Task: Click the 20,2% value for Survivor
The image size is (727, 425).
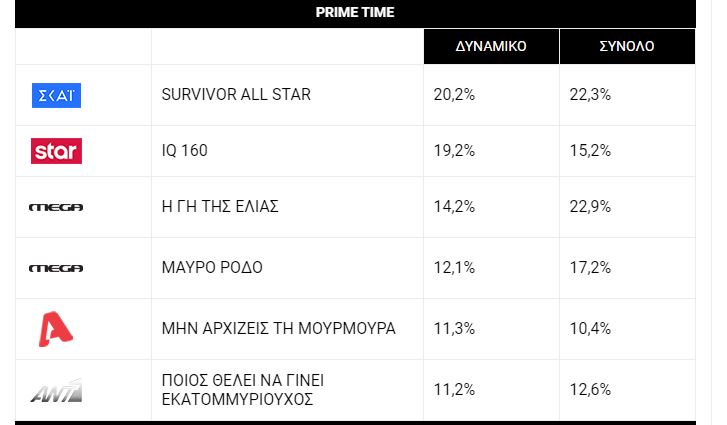Action: tap(454, 95)
